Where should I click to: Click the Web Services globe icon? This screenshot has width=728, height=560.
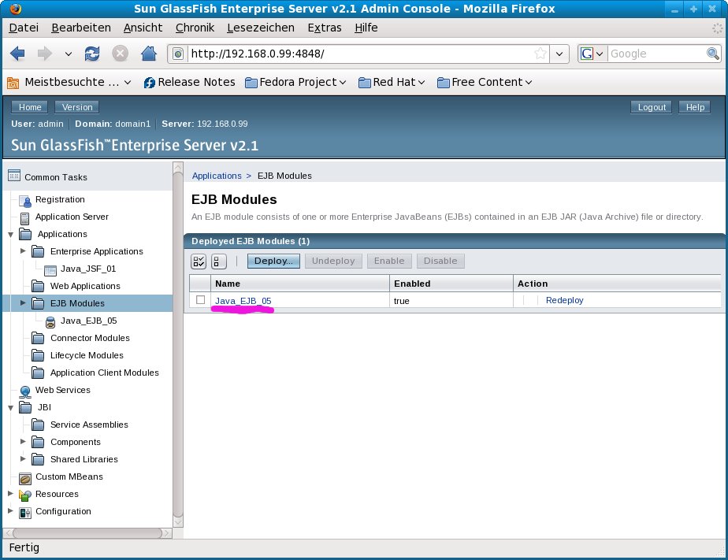(24, 391)
